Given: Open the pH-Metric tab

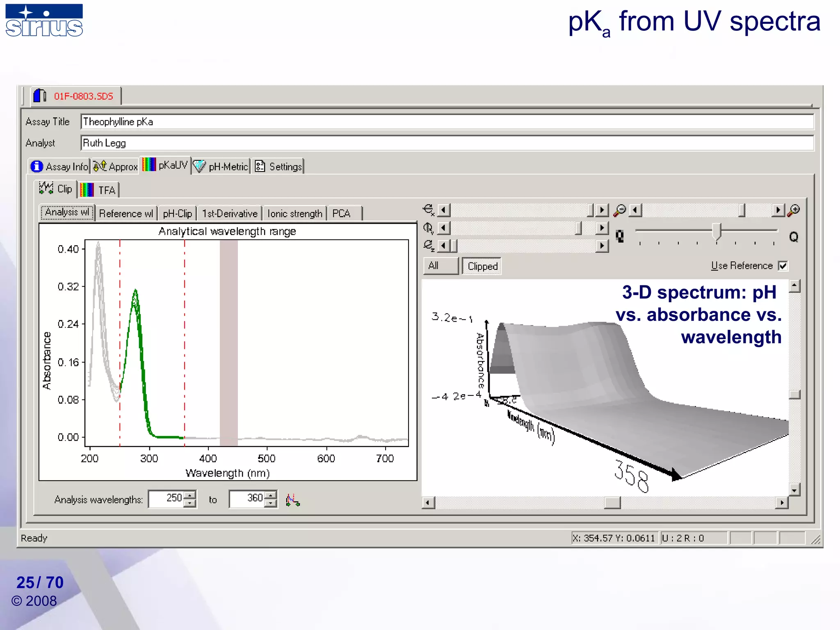Looking at the screenshot, I should coord(221,167).
